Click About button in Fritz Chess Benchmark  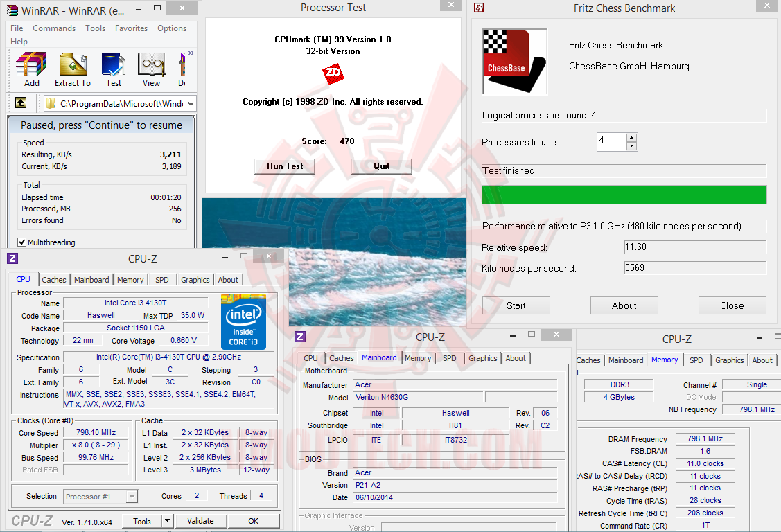point(624,305)
